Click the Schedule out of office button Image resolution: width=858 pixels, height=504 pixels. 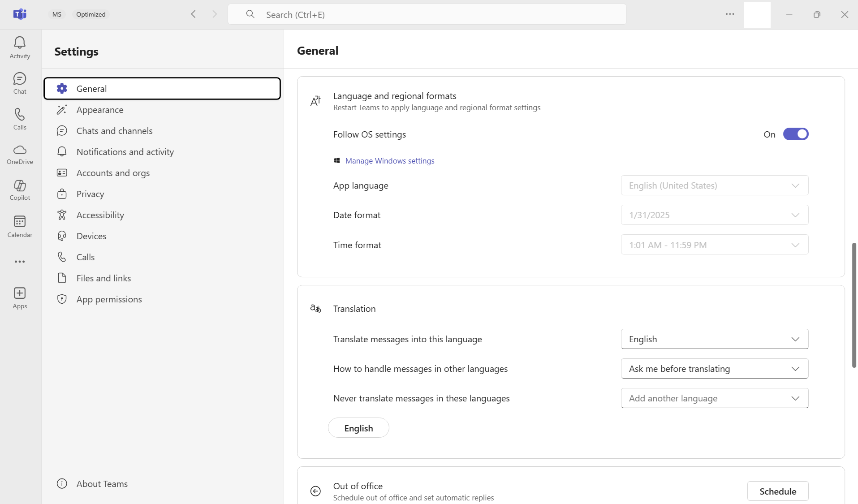tap(778, 491)
